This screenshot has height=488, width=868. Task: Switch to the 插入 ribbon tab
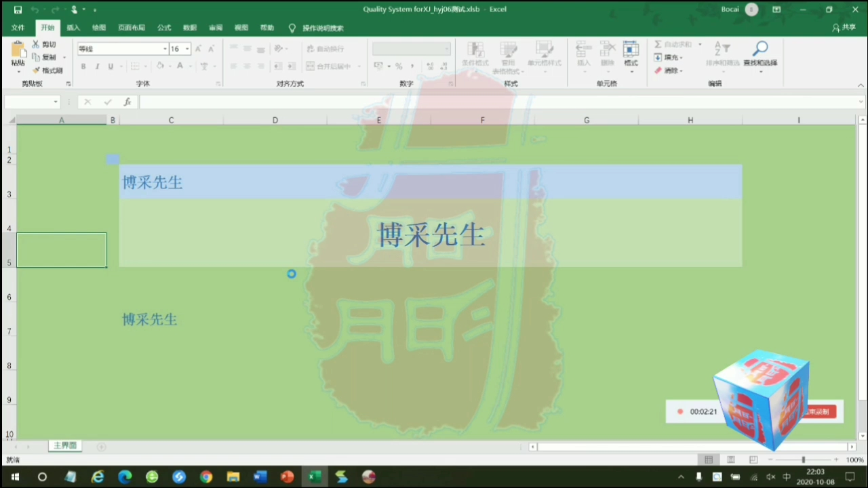click(x=73, y=28)
